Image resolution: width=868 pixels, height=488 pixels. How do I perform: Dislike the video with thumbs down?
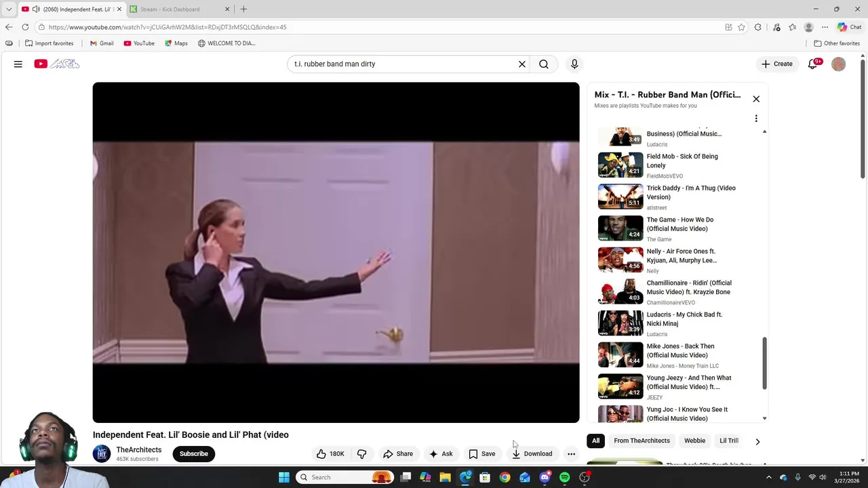361,453
